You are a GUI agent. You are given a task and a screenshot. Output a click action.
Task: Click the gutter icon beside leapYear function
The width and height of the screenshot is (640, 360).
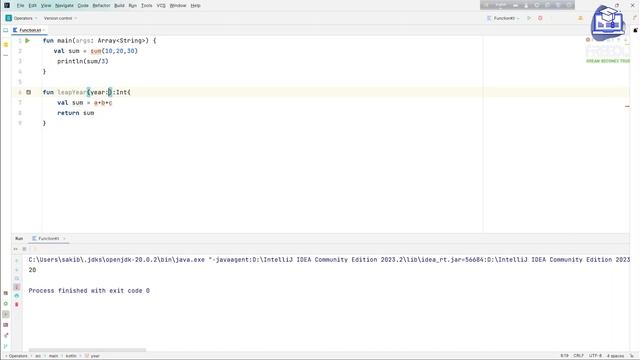tap(29, 92)
